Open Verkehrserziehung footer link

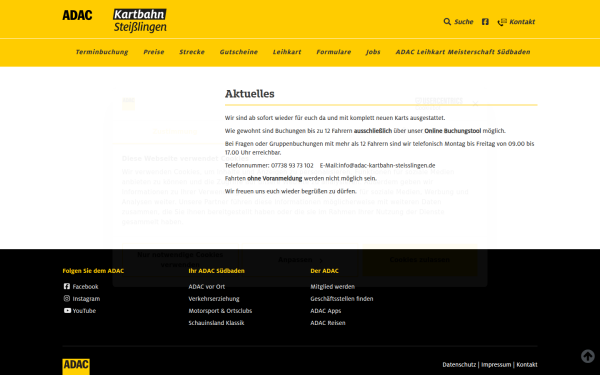pos(214,299)
